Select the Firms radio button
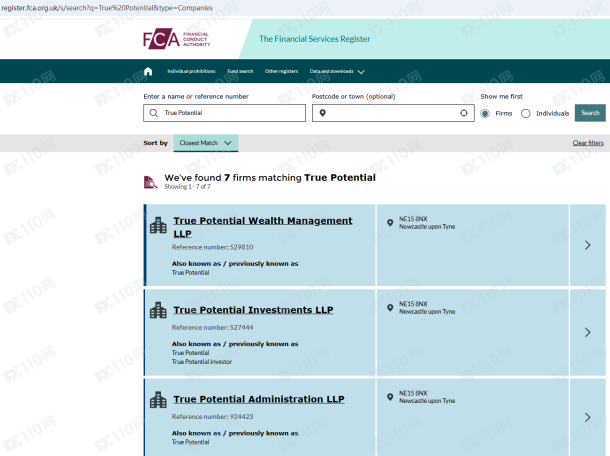The height and width of the screenshot is (456, 610). [485, 113]
